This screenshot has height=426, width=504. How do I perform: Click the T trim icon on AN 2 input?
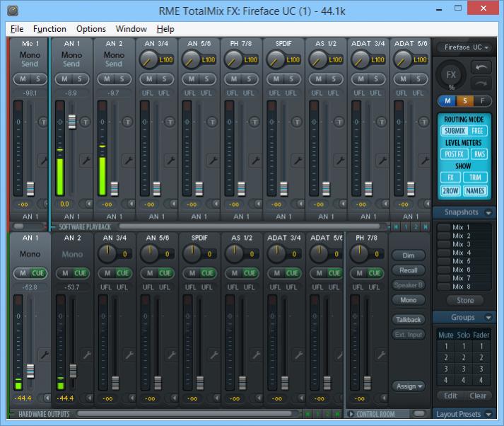tap(127, 122)
